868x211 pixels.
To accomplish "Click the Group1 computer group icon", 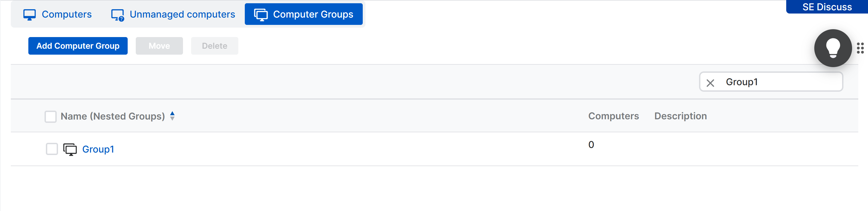I will (70, 149).
